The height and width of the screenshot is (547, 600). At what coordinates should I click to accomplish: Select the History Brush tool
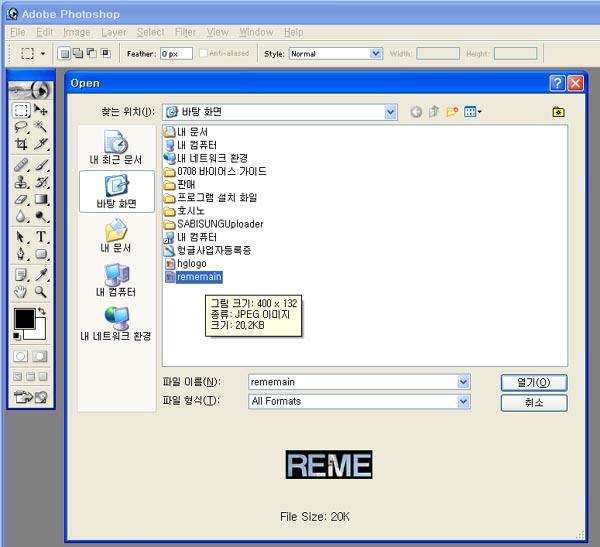coord(41,182)
